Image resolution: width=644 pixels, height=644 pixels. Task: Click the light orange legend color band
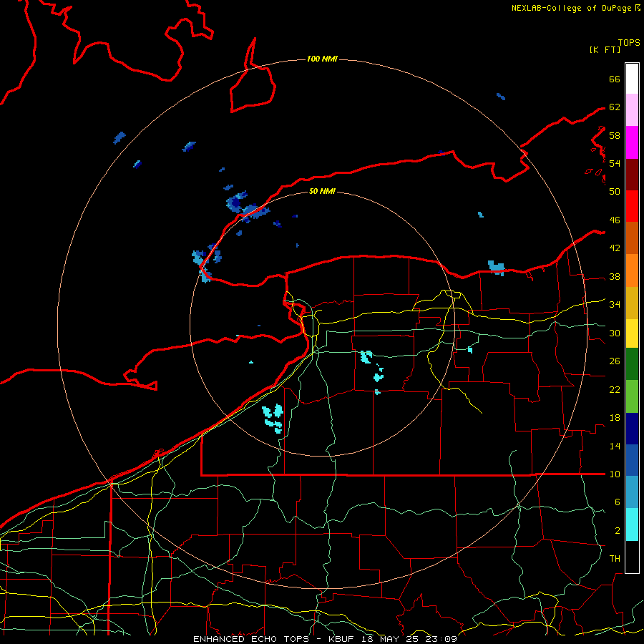point(632,270)
